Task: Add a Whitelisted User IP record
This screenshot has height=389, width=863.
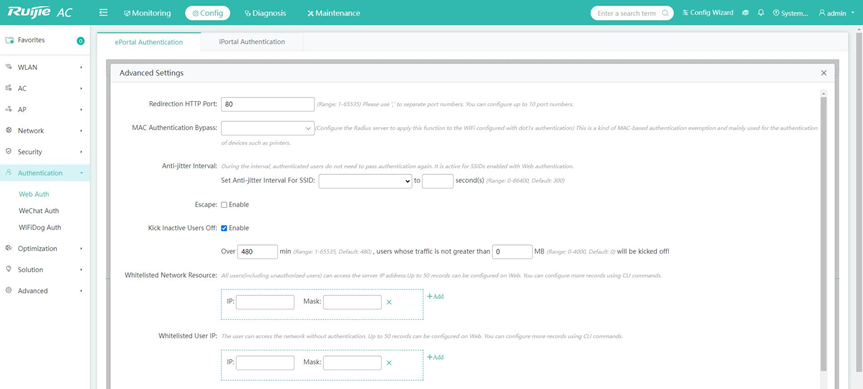Action: pos(435,357)
